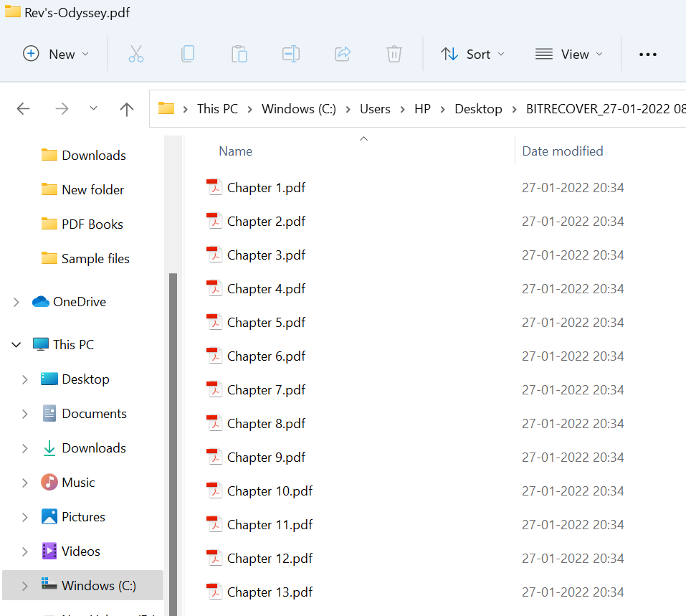The image size is (686, 616).
Task: Click the Copy icon in toolbar
Action: 188,54
